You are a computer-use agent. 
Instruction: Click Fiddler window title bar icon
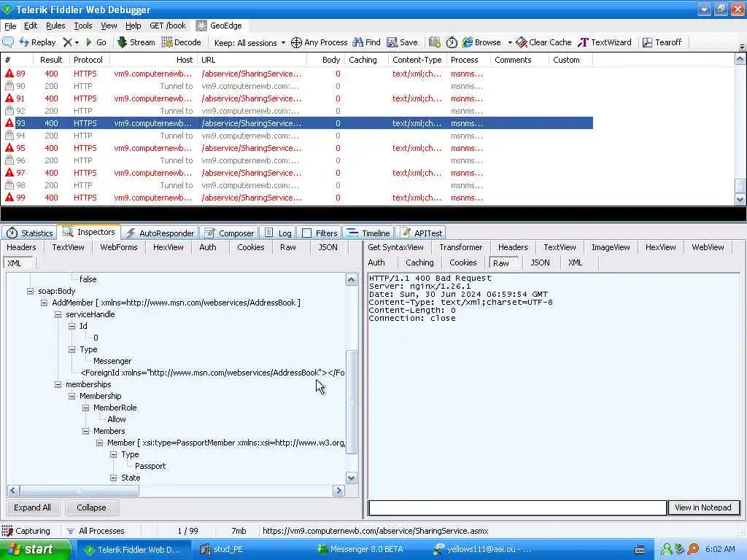point(7,9)
